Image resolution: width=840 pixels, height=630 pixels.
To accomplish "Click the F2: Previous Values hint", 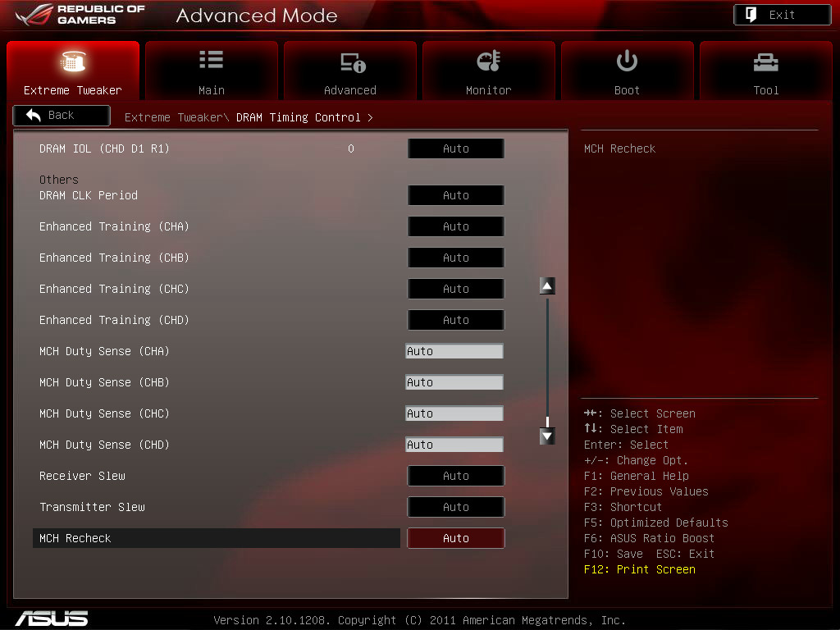I will coord(646,491).
